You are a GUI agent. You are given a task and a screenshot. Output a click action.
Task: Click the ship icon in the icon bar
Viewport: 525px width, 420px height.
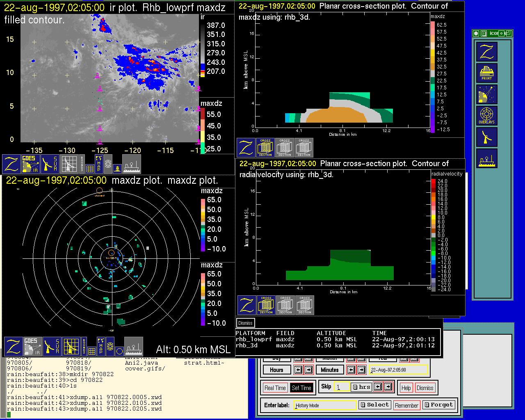pyautogui.click(x=486, y=158)
